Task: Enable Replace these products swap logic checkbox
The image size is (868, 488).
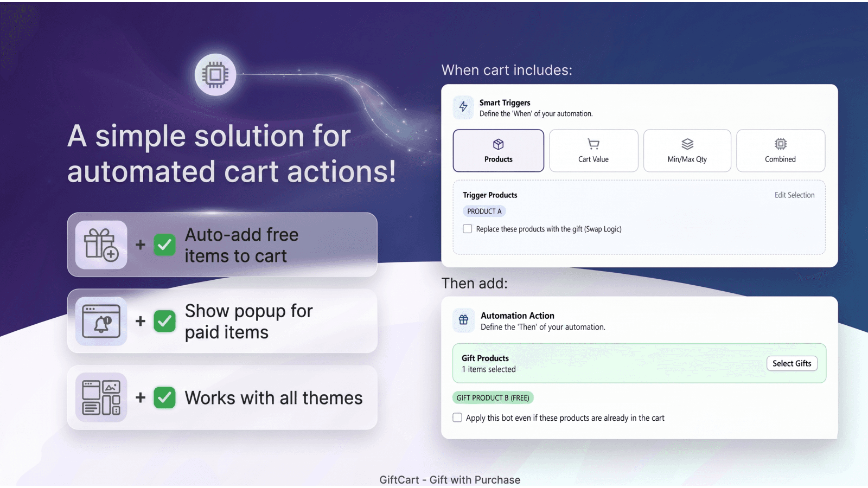Action: pyautogui.click(x=467, y=229)
